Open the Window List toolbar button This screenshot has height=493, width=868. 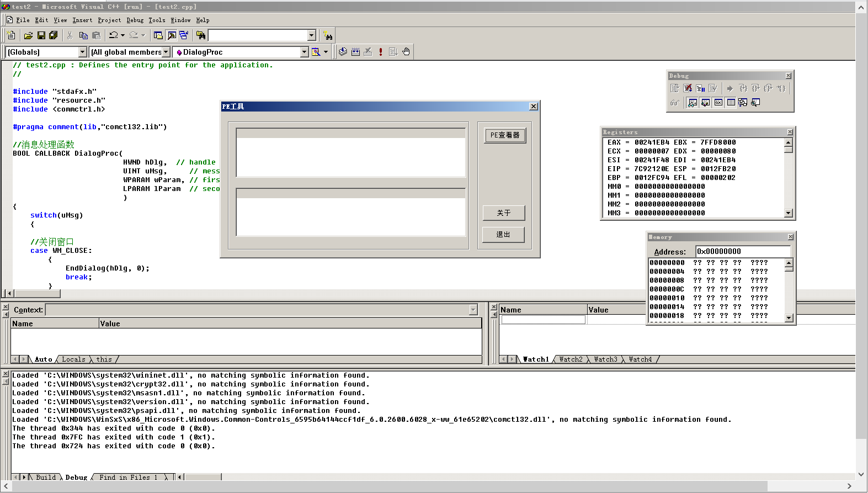coord(184,35)
